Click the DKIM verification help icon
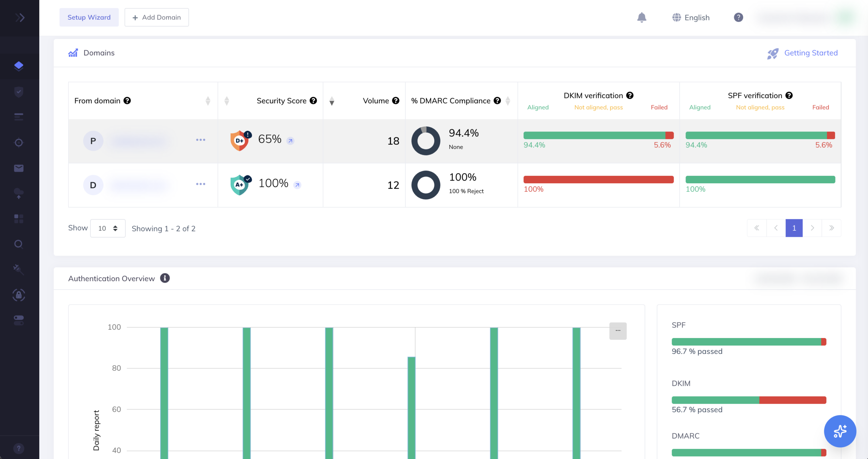 (630, 96)
